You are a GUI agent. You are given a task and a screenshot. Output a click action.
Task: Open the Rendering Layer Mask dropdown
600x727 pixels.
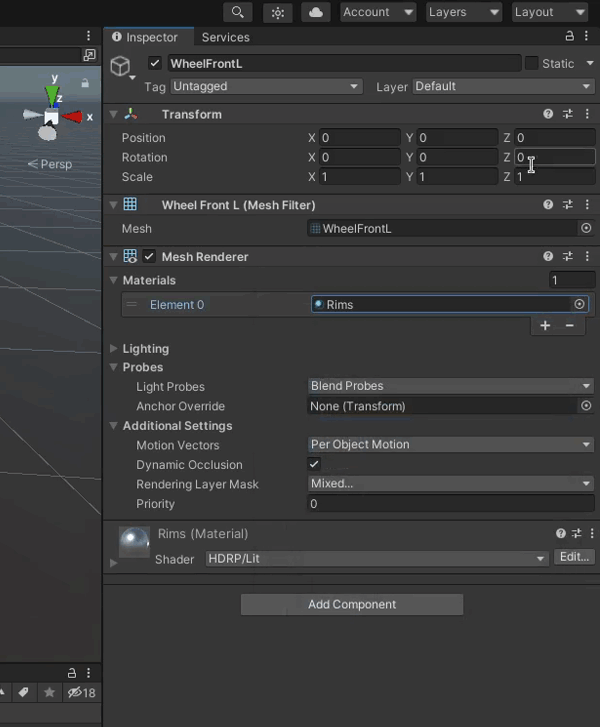451,484
